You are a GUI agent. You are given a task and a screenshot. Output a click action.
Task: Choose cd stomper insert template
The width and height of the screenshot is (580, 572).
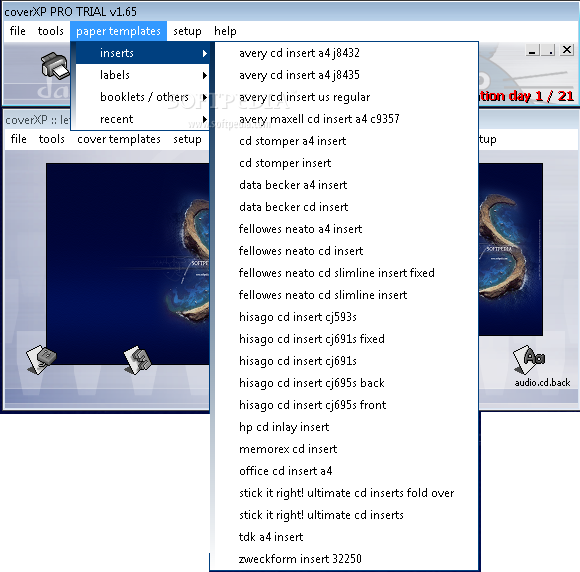[x=346, y=163]
